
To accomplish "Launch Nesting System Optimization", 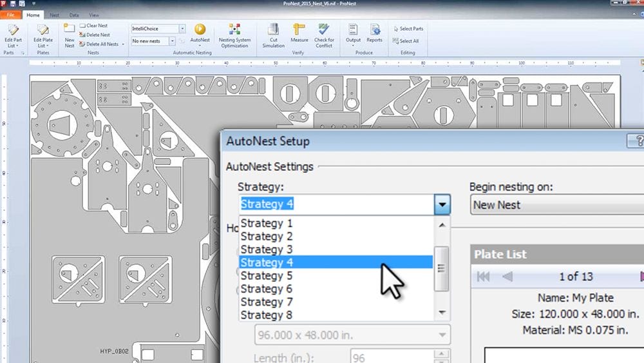I will (x=234, y=35).
